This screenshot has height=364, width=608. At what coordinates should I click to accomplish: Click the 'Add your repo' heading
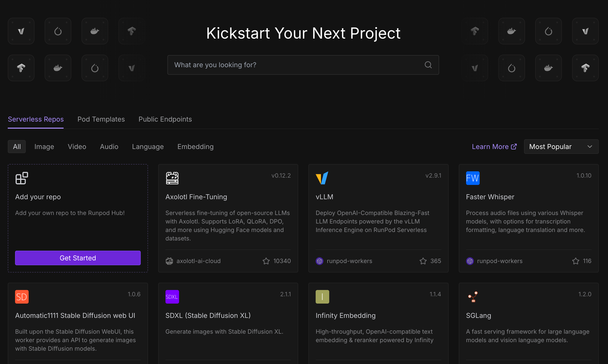coord(38,197)
